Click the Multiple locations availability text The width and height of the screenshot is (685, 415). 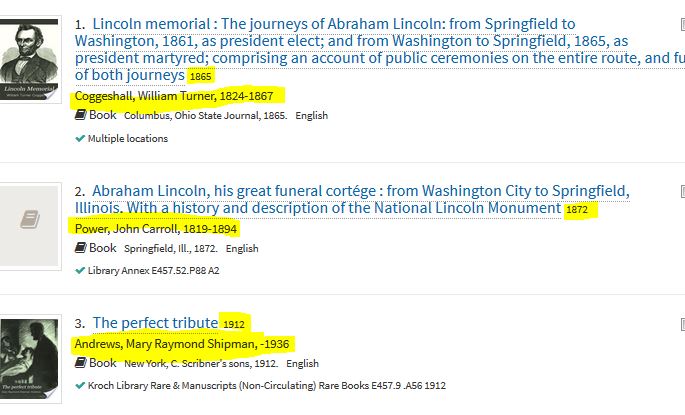point(128,138)
